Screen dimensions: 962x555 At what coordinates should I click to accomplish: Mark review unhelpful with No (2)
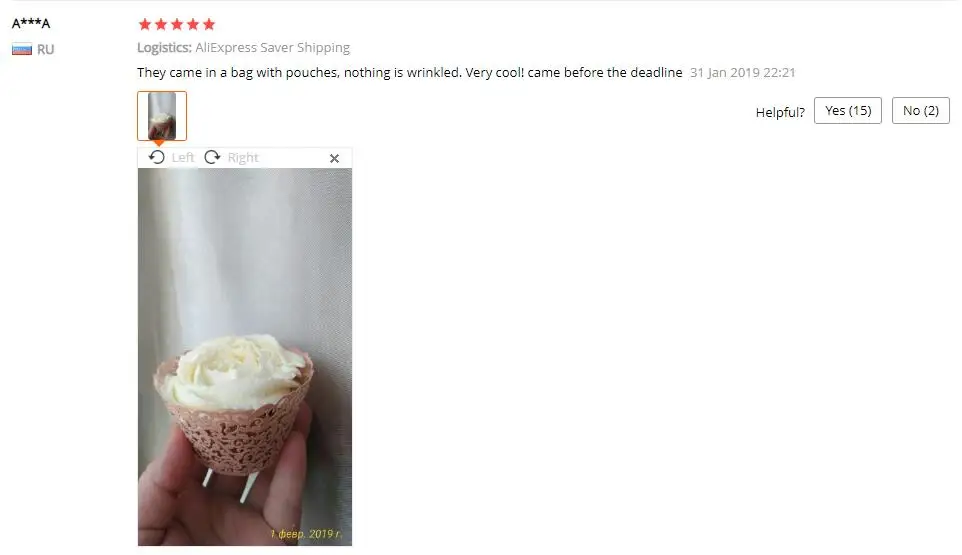coord(920,110)
